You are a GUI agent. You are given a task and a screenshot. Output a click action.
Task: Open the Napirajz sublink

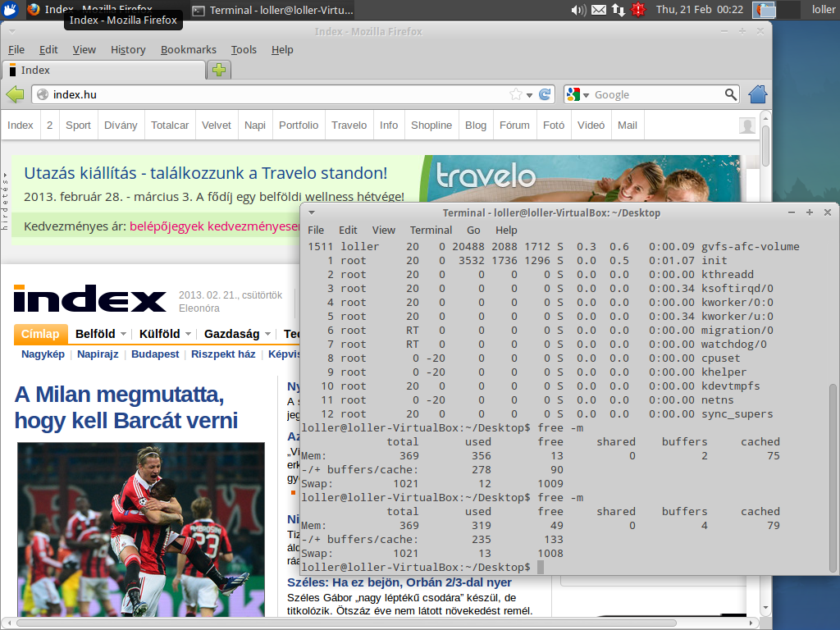[98, 354]
